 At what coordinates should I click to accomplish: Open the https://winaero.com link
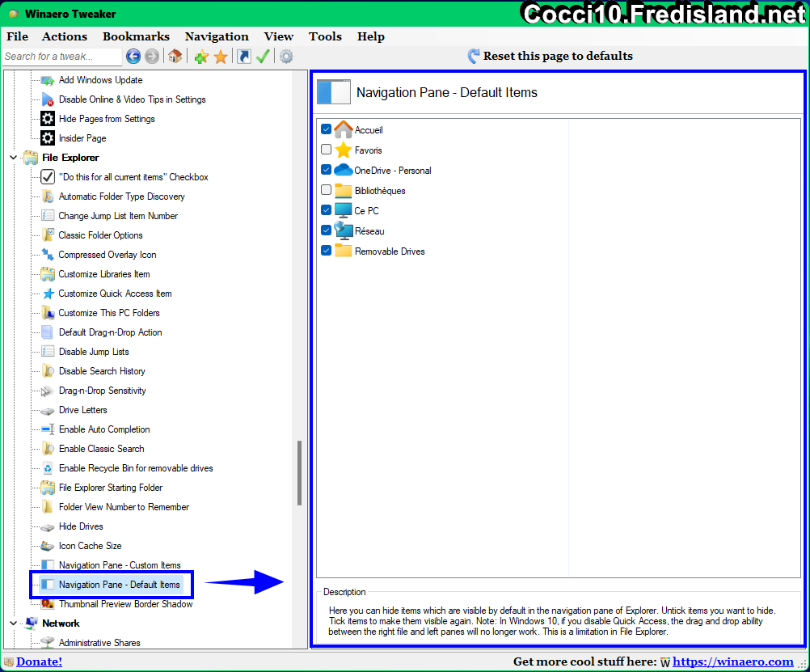733,661
